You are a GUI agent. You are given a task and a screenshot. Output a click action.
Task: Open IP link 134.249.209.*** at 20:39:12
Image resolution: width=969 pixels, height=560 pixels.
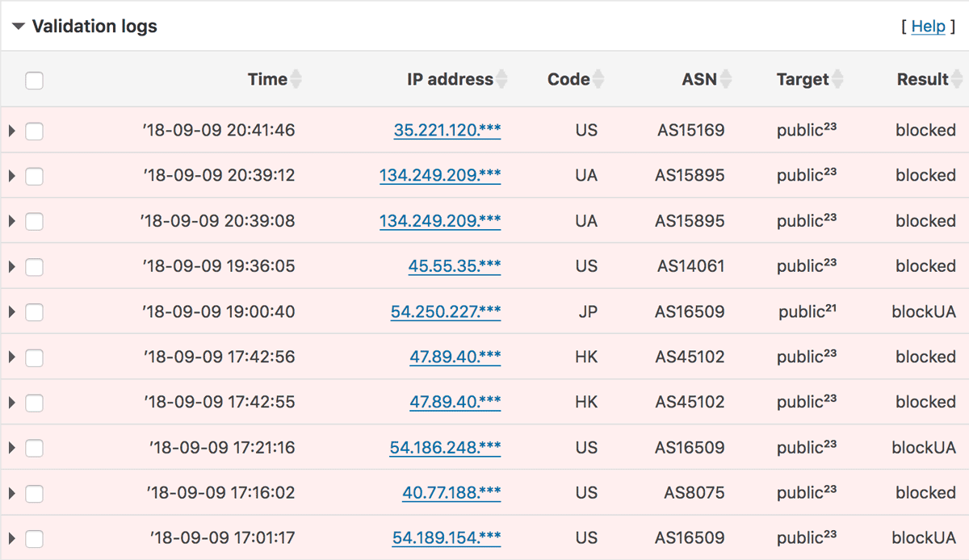[x=440, y=175]
